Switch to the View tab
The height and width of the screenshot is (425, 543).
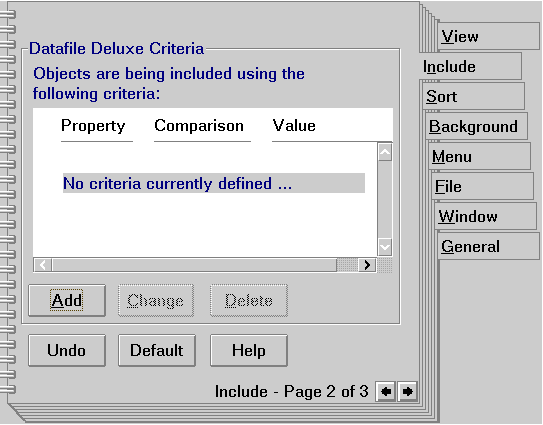[488, 36]
